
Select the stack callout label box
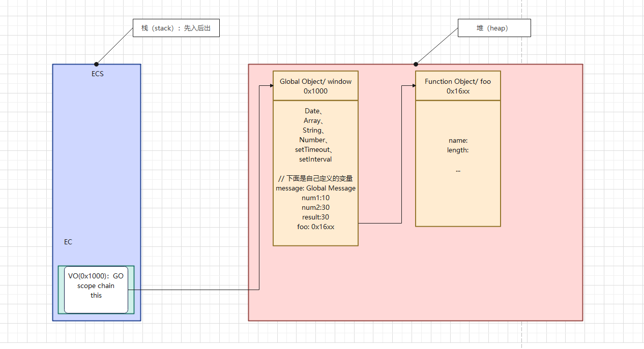tap(176, 28)
